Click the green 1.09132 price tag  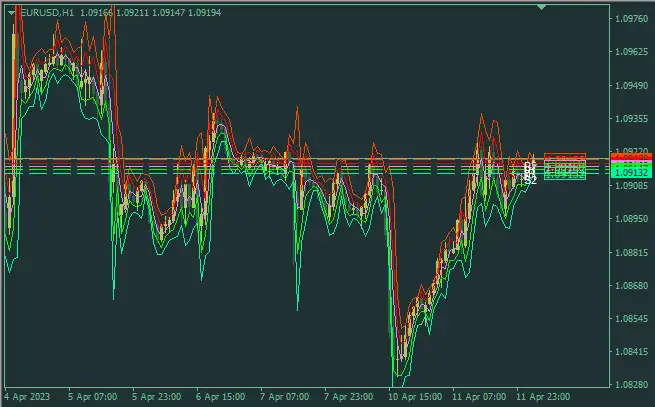[x=631, y=173]
